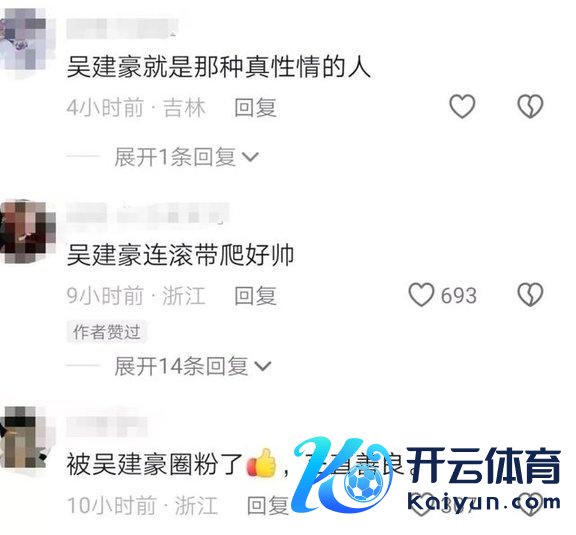Image resolution: width=576 pixels, height=535 pixels.
Task: Tap thumbs-up emoji in 圈粉了 comment
Action: tap(262, 463)
